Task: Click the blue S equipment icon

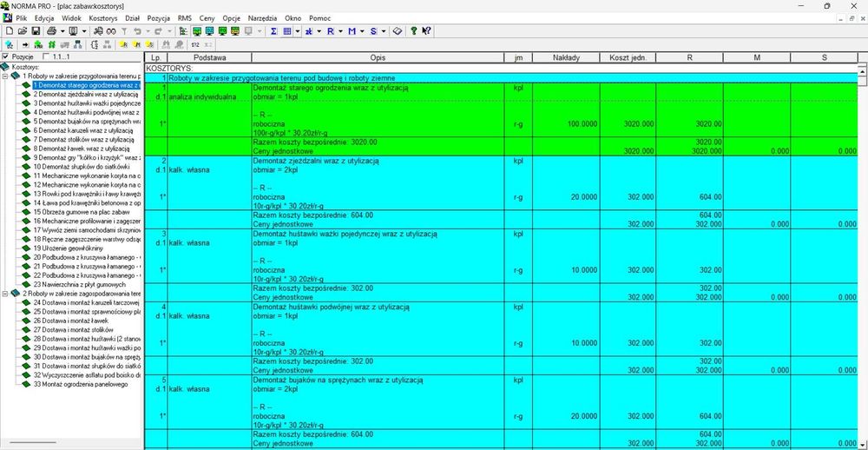Action: point(373,31)
